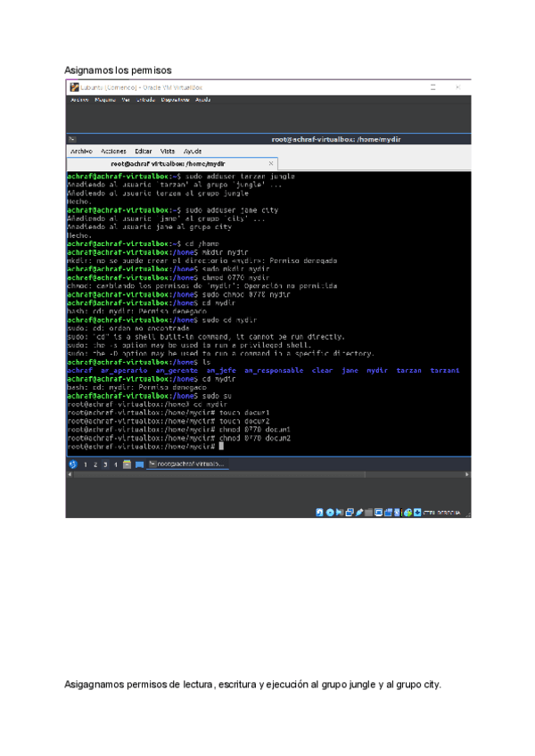This screenshot has width=535, height=756.
Task: Launch the file manager from the taskbar
Action: [127, 464]
